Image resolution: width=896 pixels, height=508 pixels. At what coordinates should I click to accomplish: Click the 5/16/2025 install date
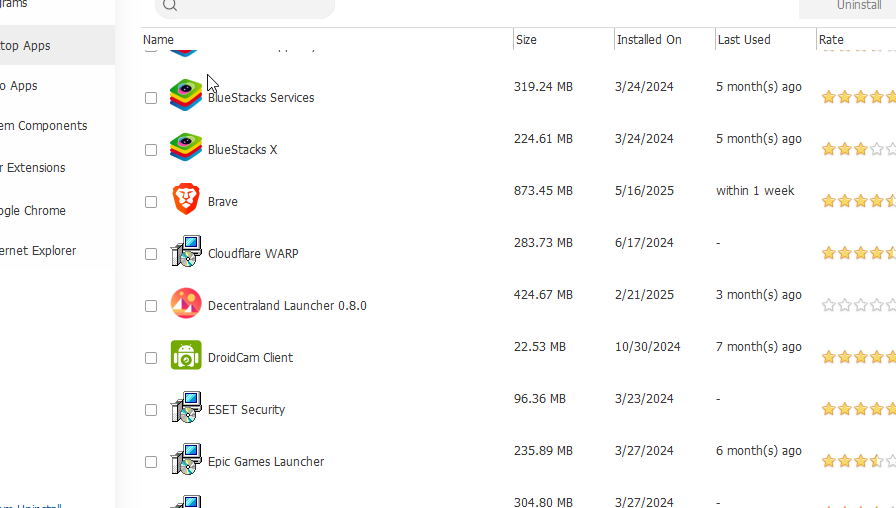[645, 191]
